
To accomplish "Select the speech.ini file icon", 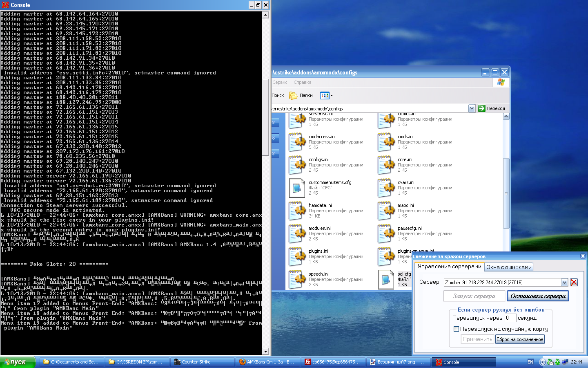I will point(298,280).
